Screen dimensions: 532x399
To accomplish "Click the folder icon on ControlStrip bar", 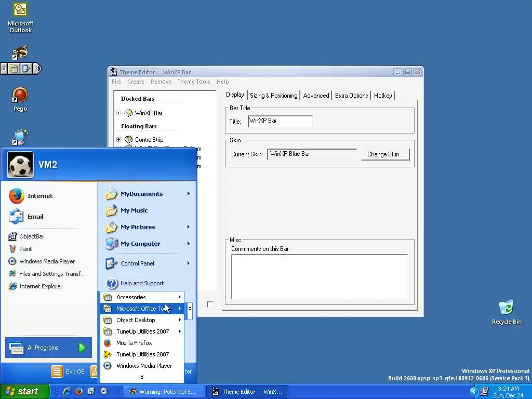I will click(14, 69).
